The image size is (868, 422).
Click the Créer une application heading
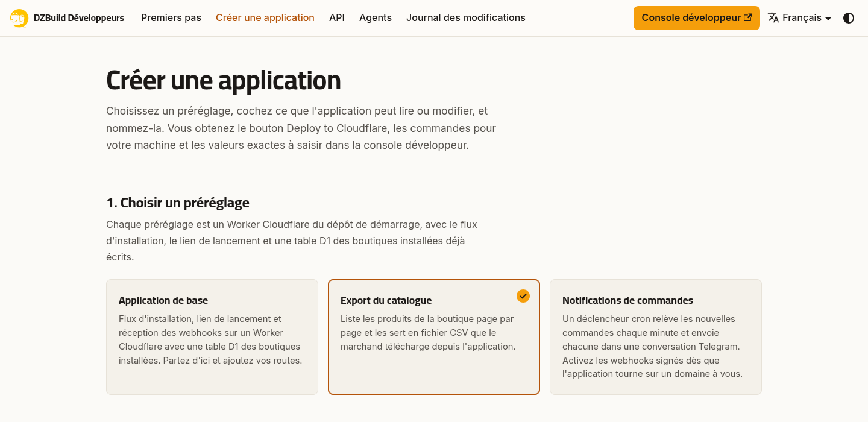click(x=224, y=80)
